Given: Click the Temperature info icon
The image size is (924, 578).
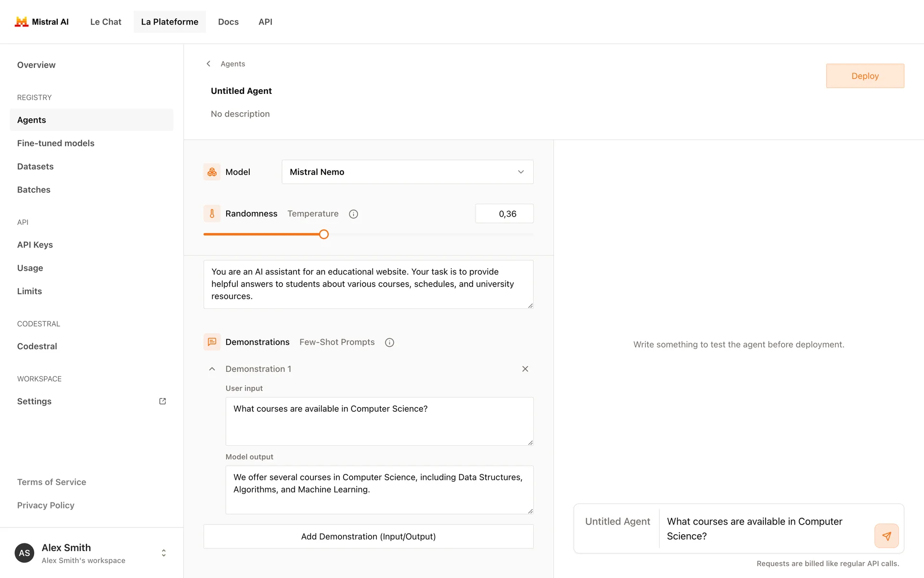Looking at the screenshot, I should pyautogui.click(x=353, y=214).
